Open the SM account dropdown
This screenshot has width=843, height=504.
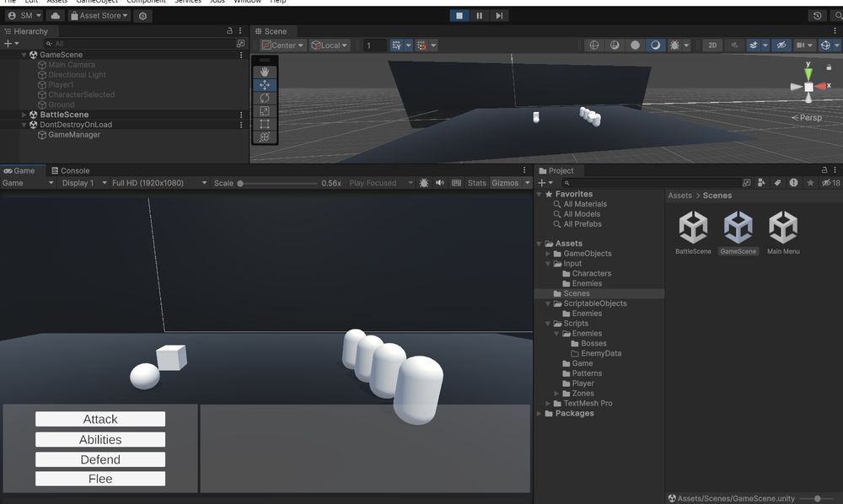[24, 15]
